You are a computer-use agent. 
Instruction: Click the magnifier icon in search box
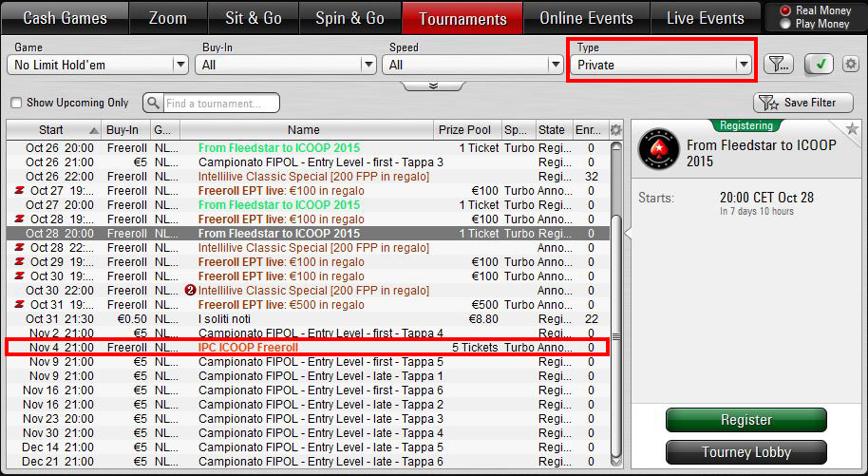[155, 103]
